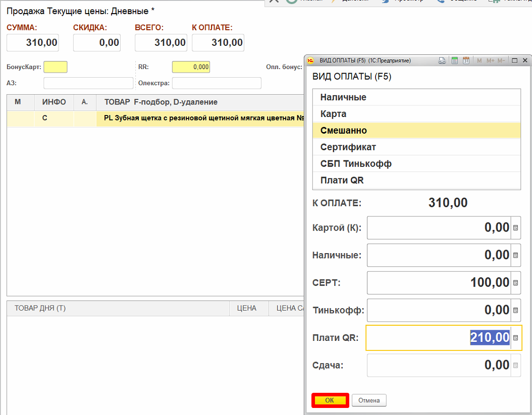Confirm payment with OK button
532x415 pixels.
point(330,400)
